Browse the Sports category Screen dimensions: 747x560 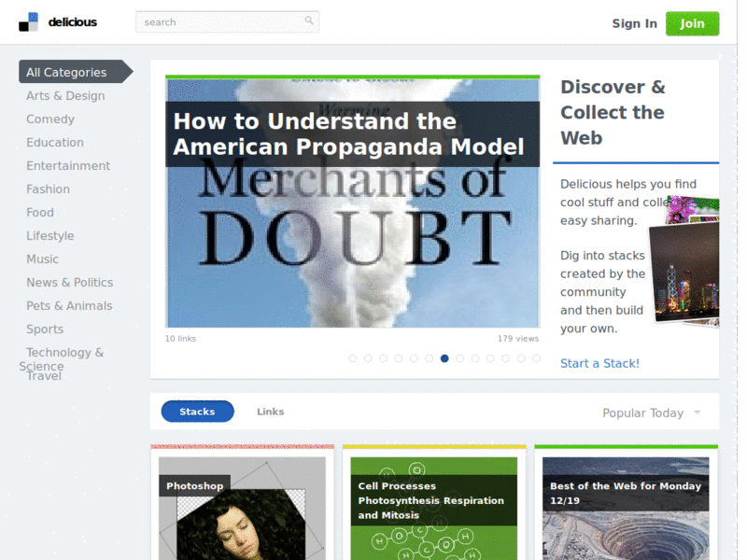[45, 329]
